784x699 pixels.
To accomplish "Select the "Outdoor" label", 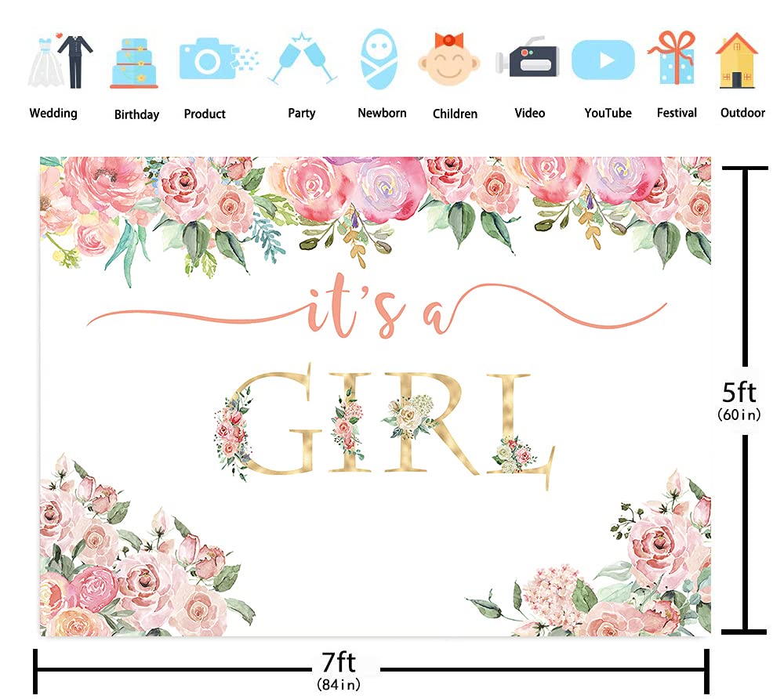I will point(742,113).
